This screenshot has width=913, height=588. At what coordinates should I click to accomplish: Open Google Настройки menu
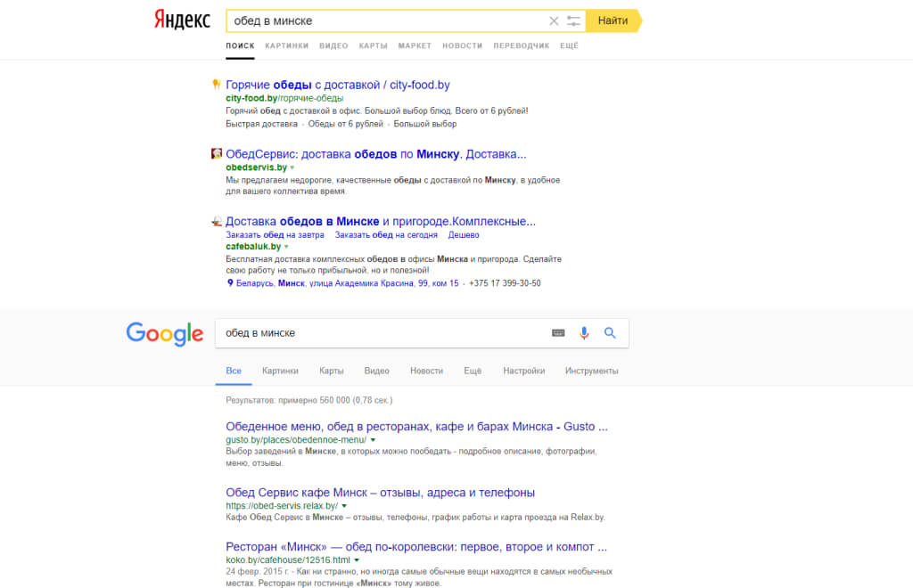coord(523,371)
